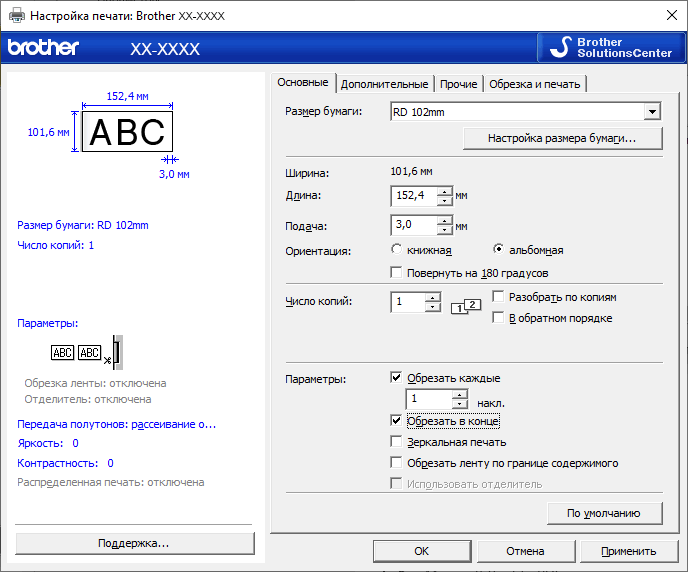Open the Размер бумаги dropdown list

(652, 112)
